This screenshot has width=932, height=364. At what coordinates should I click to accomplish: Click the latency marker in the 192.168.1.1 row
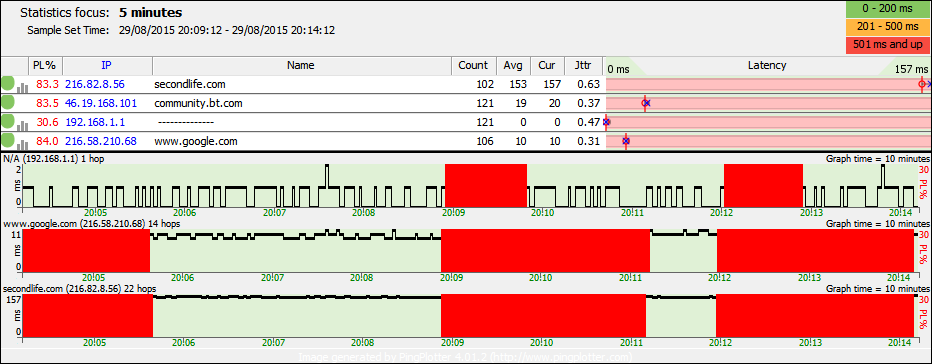point(606,122)
